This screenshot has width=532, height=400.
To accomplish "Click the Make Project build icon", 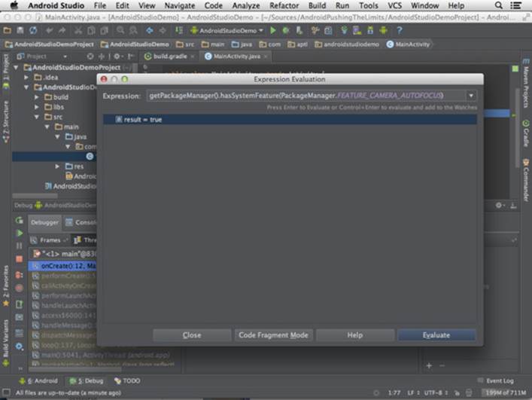I will point(179,31).
